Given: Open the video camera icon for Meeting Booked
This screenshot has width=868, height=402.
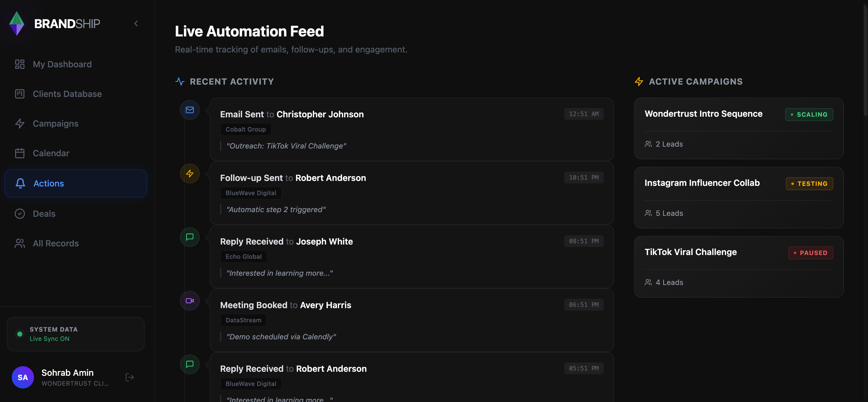Looking at the screenshot, I should [x=190, y=301].
